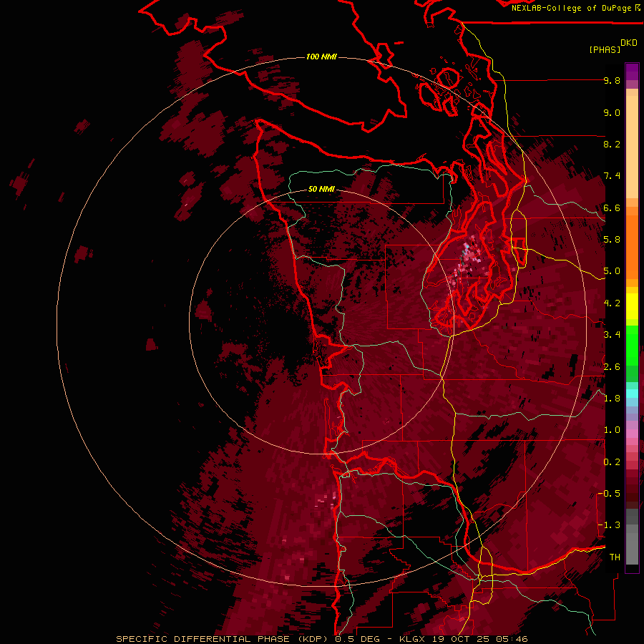Screen dimensions: 644x644
Task: Click the 1.0 legend value
Action: [x=612, y=430]
